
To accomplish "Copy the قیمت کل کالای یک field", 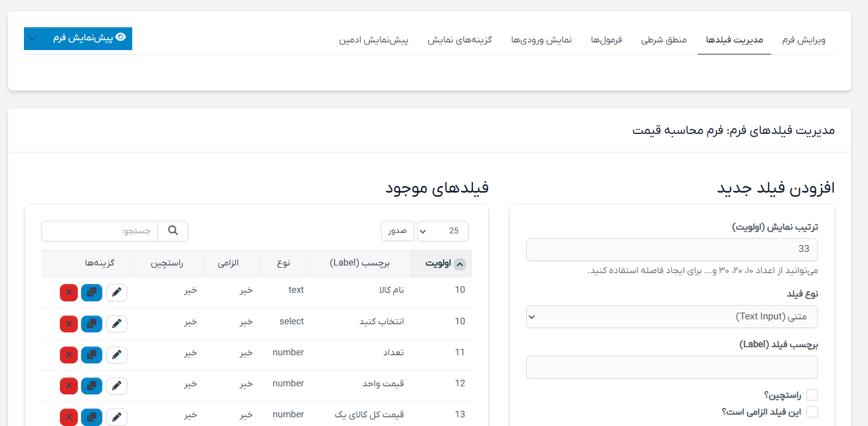I will [x=91, y=417].
